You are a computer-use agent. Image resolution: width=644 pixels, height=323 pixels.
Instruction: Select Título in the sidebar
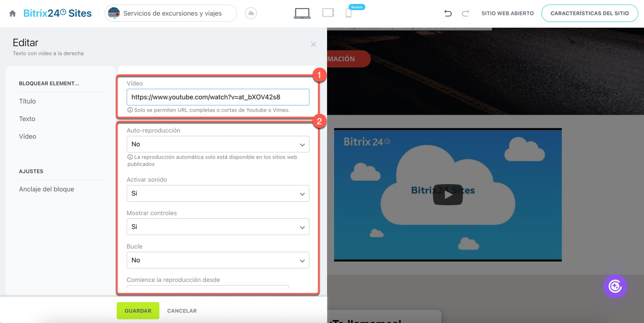point(28,101)
